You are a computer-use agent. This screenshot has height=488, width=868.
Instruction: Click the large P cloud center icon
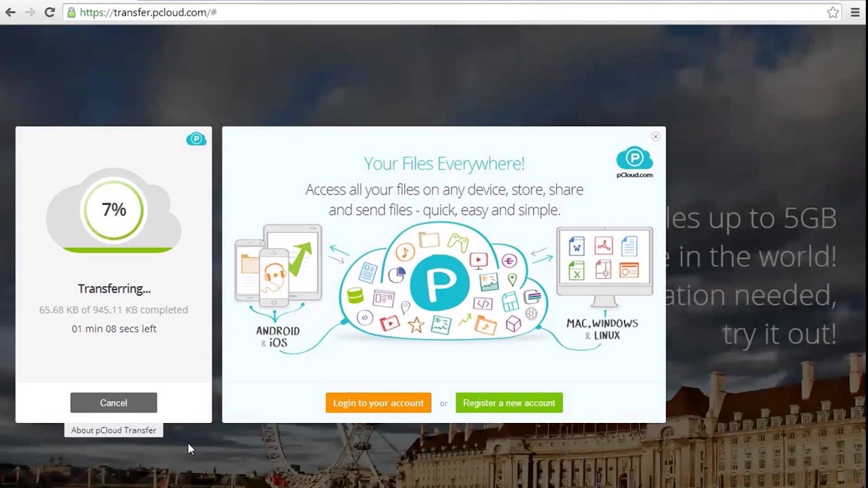tap(439, 281)
